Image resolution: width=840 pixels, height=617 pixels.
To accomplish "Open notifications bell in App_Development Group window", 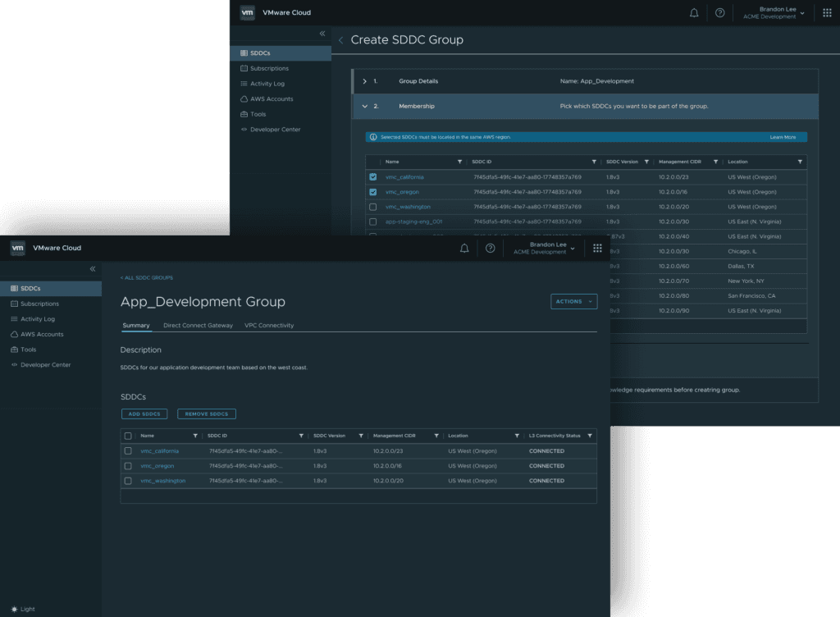I will pyautogui.click(x=464, y=249).
